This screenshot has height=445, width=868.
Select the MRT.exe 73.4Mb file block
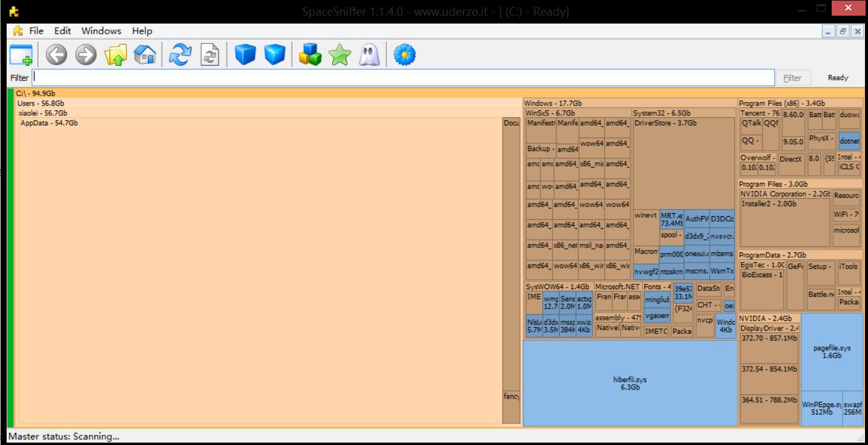click(x=672, y=220)
